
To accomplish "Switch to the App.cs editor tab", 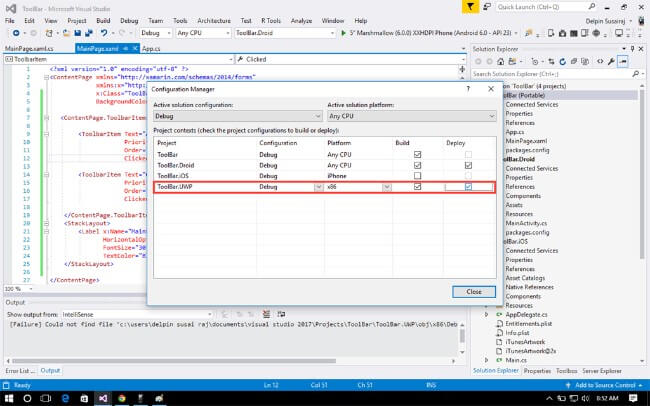I will (151, 49).
